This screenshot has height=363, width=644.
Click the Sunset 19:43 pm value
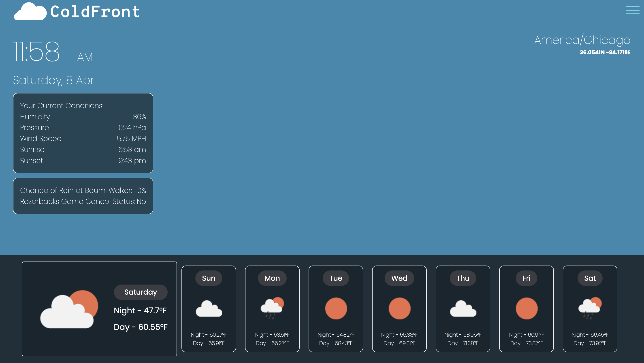pos(131,160)
